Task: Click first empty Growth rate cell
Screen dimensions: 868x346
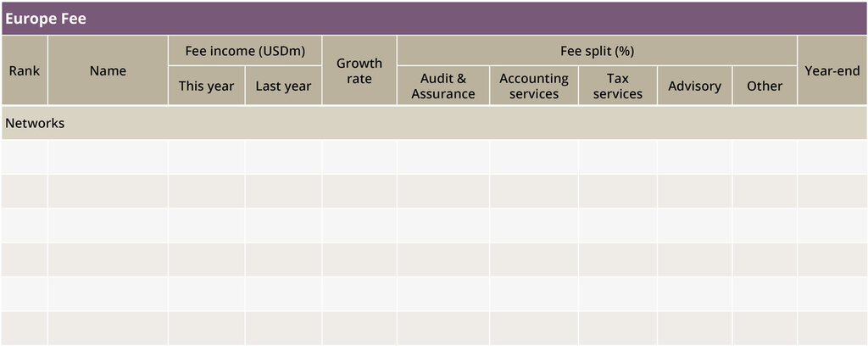Action: (x=359, y=157)
